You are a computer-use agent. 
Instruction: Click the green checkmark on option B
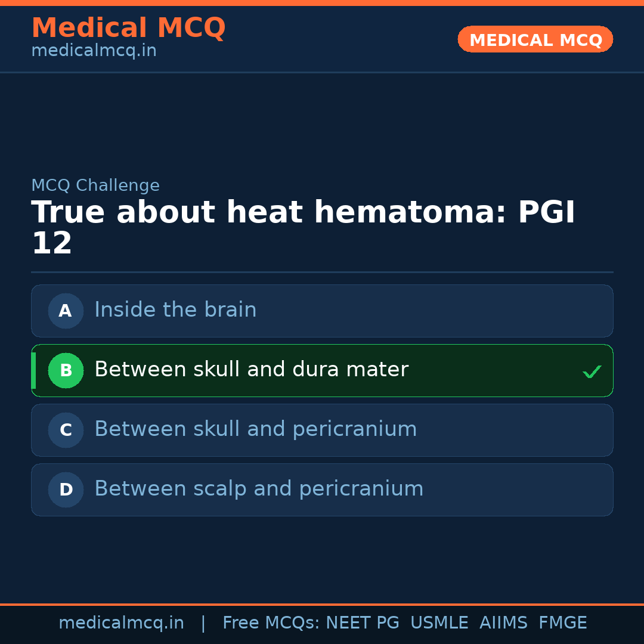(592, 372)
